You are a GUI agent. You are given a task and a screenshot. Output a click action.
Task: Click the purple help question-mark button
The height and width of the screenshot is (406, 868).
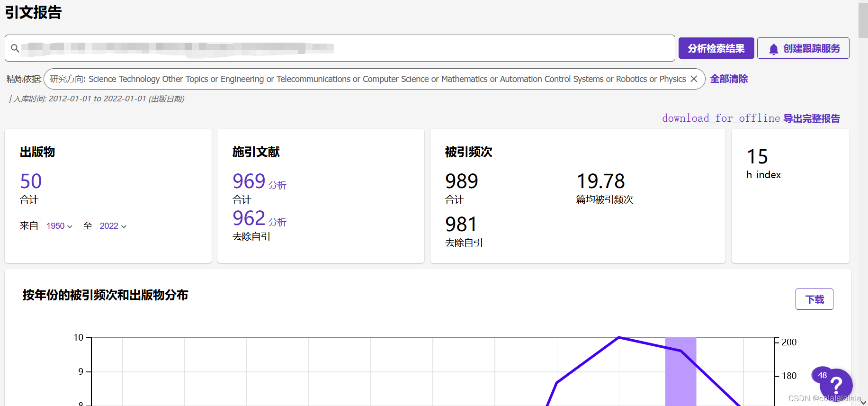pos(837,385)
